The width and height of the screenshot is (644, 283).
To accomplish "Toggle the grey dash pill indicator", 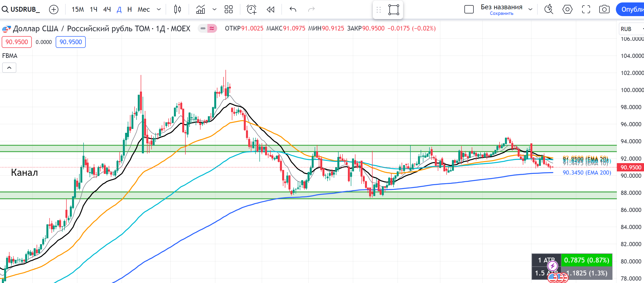I will tap(203, 29).
